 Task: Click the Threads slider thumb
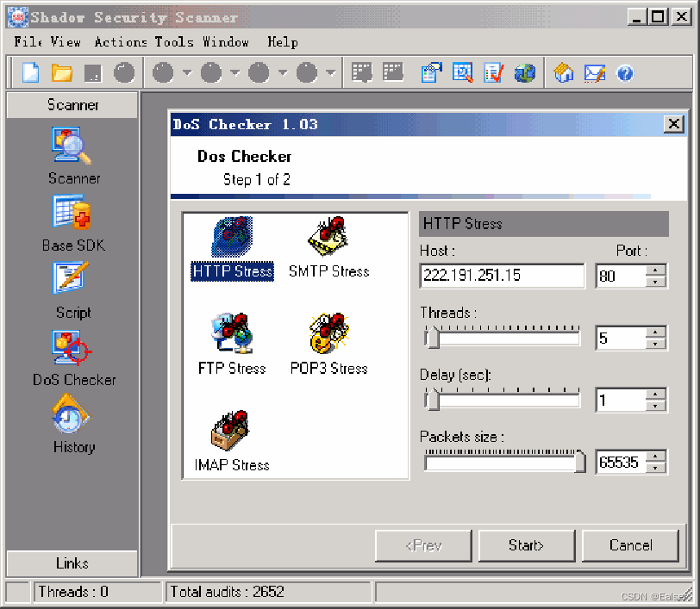click(432, 337)
